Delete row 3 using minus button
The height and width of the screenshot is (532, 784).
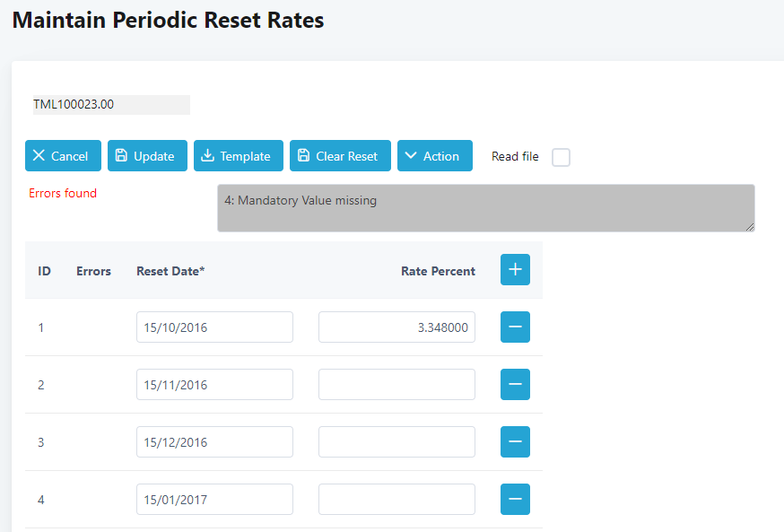[x=515, y=442]
